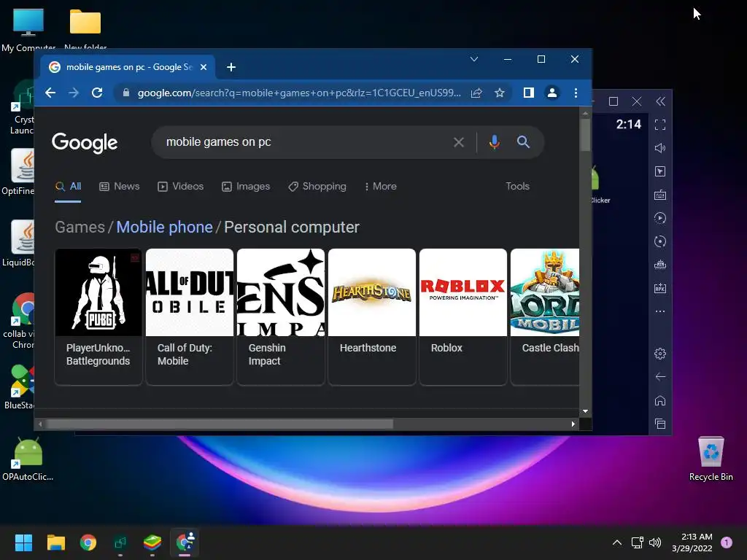Image resolution: width=747 pixels, height=560 pixels.
Task: Open the Call of Duty: Mobile card
Action: pyautogui.click(x=190, y=316)
